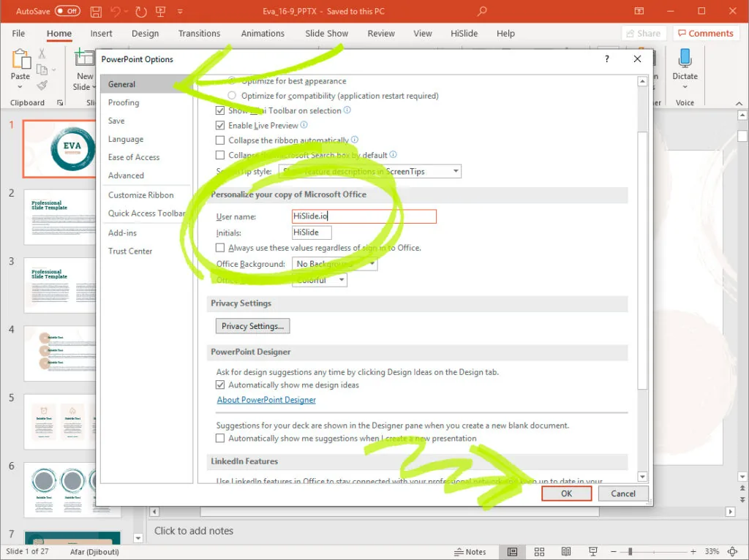Select Trust Center category
Viewport: 749px width, 560px height.
[x=130, y=251]
